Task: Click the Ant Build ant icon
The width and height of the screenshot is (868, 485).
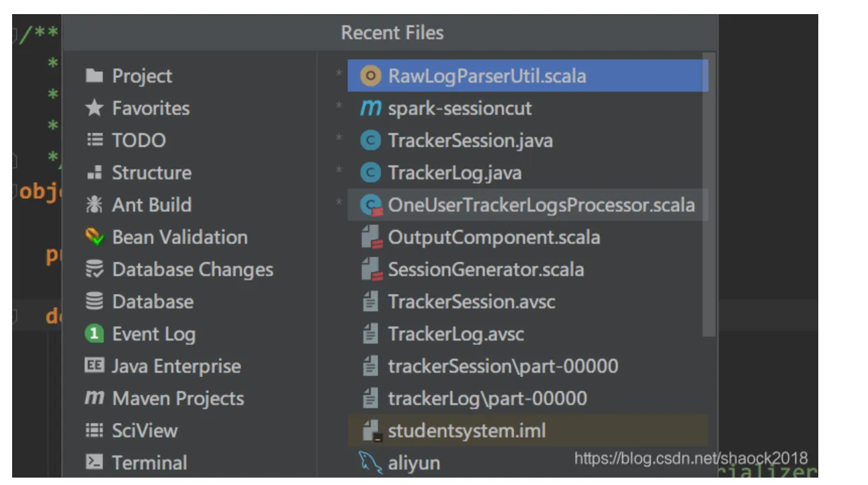Action: [95, 205]
